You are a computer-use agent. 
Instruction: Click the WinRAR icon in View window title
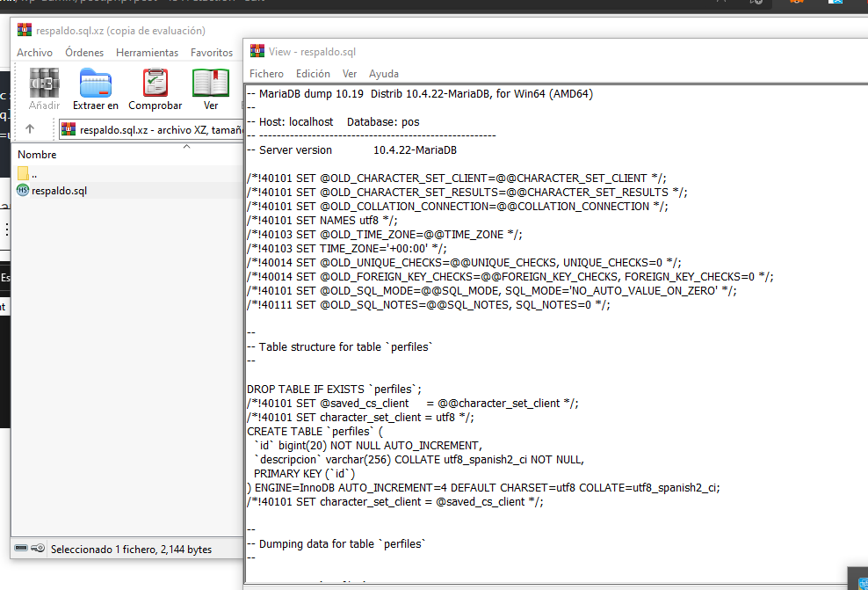click(x=257, y=52)
